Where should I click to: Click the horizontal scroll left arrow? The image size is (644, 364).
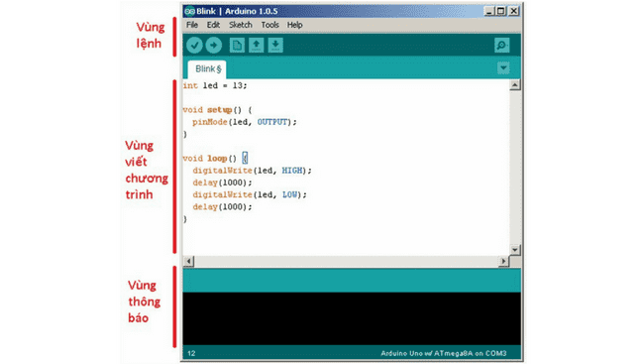click(188, 261)
